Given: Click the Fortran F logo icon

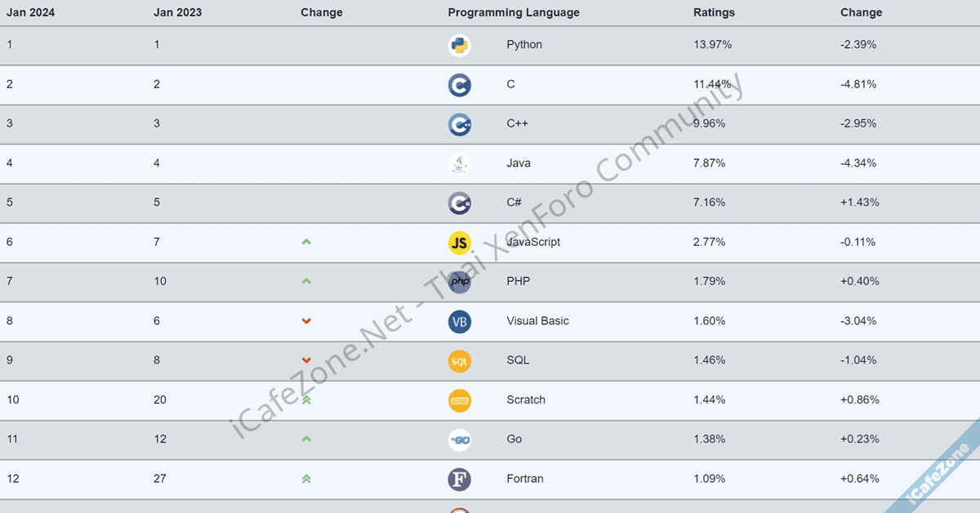Looking at the screenshot, I should click(459, 479).
